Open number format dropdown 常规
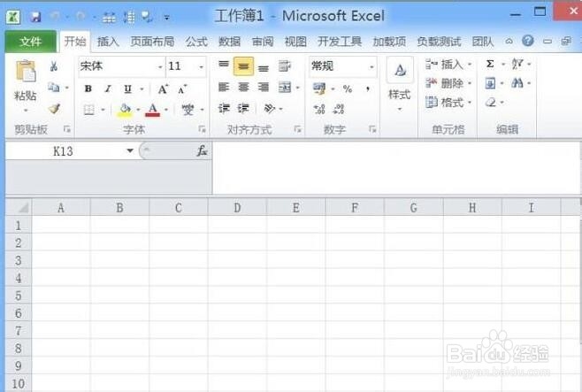This screenshot has height=392, width=582. click(x=371, y=67)
